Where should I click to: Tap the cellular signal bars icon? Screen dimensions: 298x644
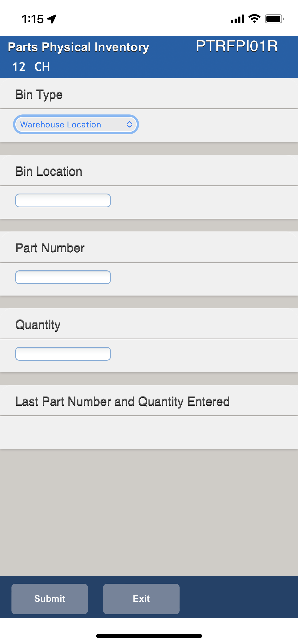coord(237,19)
